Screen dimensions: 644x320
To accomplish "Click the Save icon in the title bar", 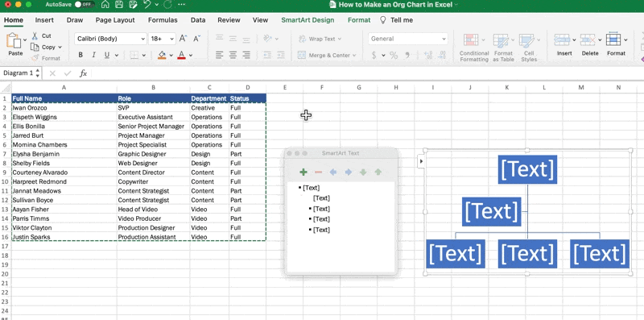I will (x=119, y=5).
